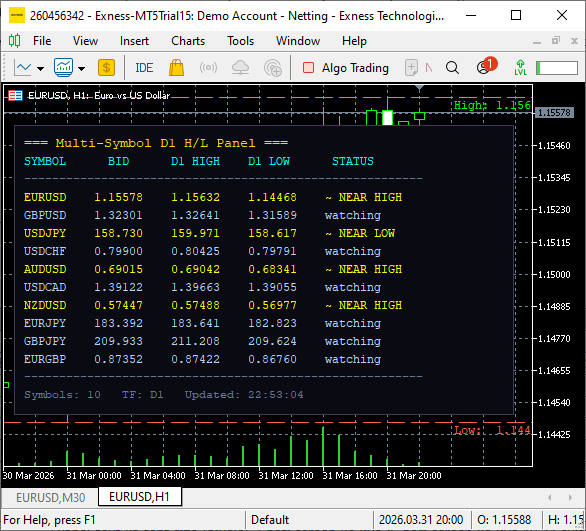The image size is (586, 531).
Task: Open the IDE MetaEditor button
Action: (144, 68)
